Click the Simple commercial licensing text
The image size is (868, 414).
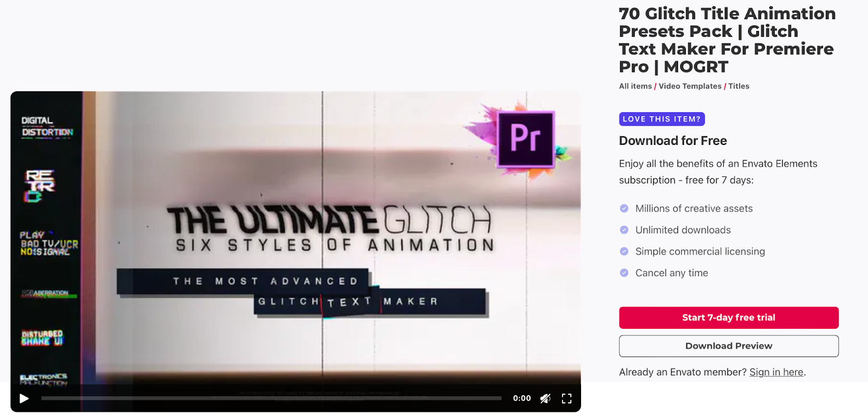(700, 251)
